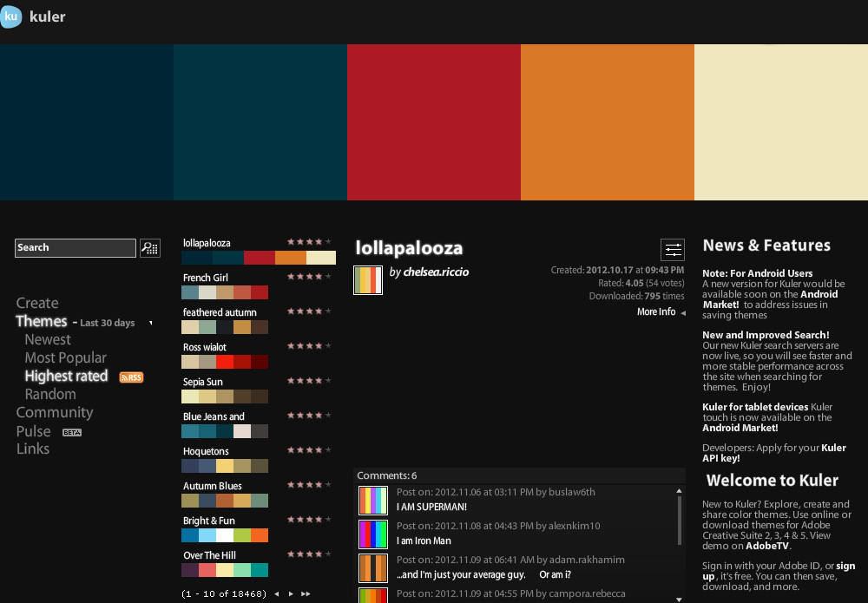Click the Search input field
The image size is (868, 603).
(76, 248)
